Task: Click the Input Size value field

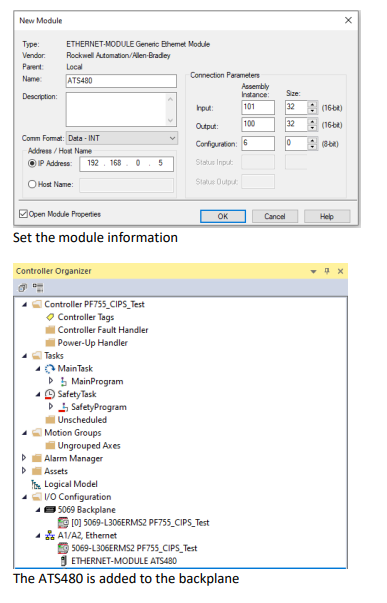Action: pyautogui.click(x=297, y=107)
